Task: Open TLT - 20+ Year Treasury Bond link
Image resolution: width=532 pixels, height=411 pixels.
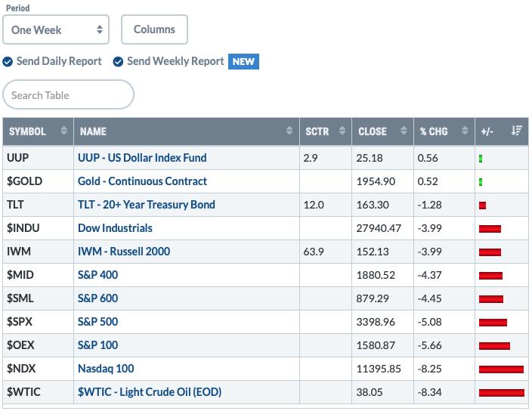Action: 147,205
